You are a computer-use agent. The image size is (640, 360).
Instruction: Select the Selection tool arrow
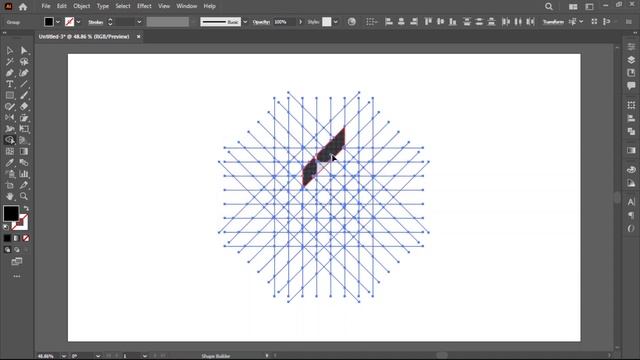pyautogui.click(x=9, y=51)
